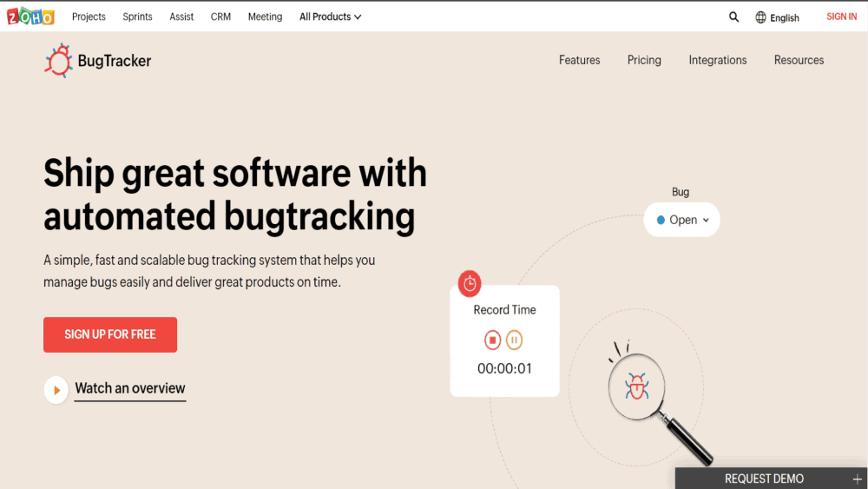The image size is (868, 489).
Task: Open the Pricing page
Action: [x=644, y=60]
